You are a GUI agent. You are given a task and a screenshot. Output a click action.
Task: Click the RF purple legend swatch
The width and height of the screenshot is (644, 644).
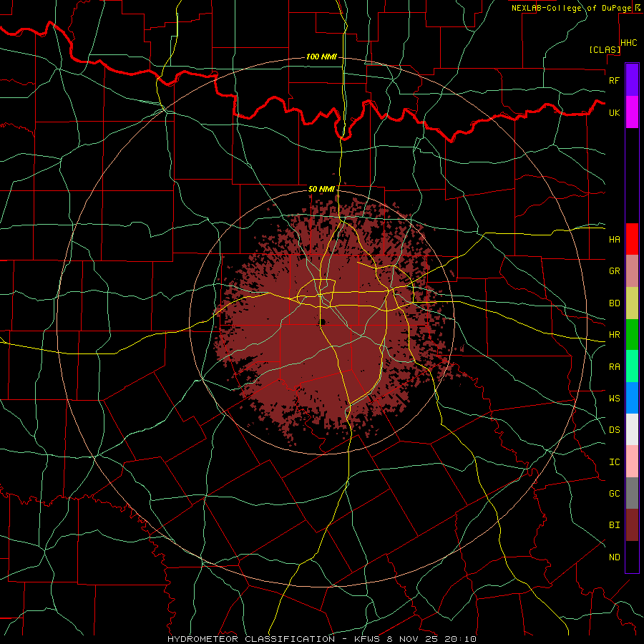click(x=632, y=80)
